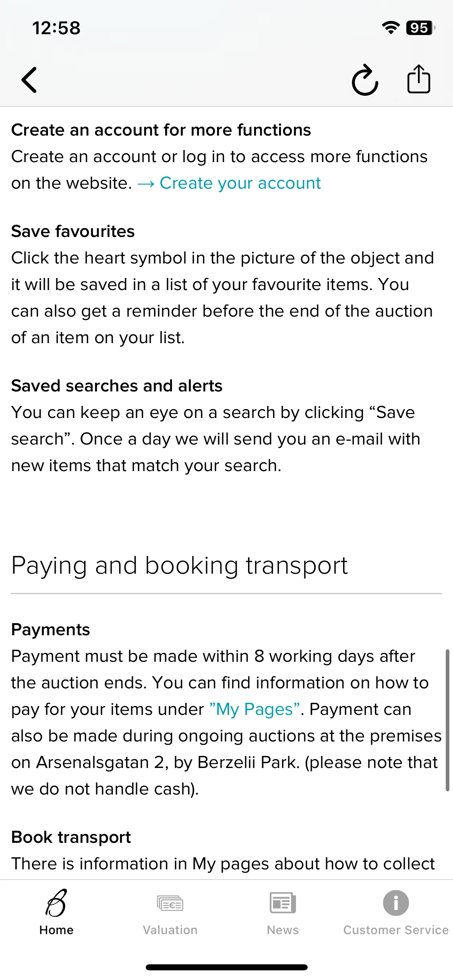The height and width of the screenshot is (980, 453).
Task: Open the share sheet icon
Action: pyautogui.click(x=419, y=79)
